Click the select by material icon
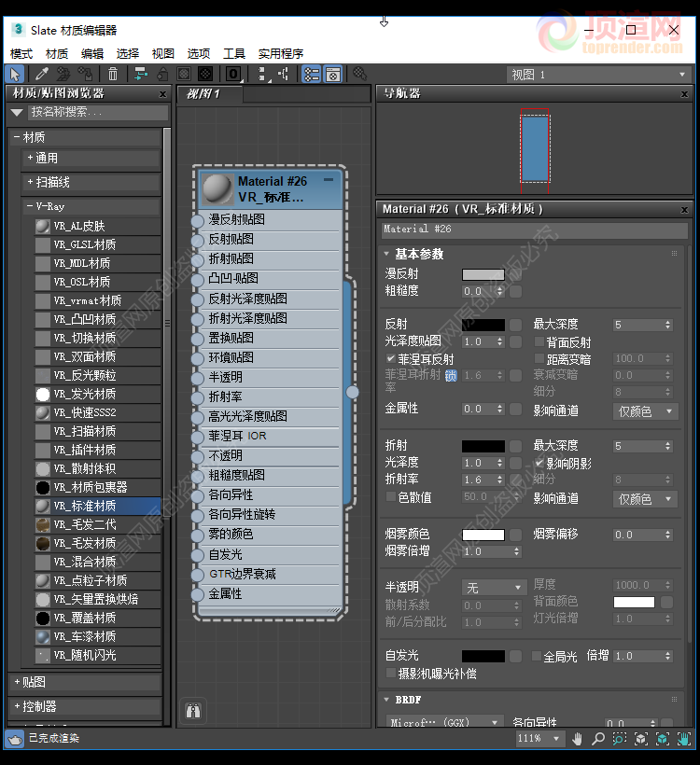This screenshot has height=765, width=700. click(x=359, y=74)
